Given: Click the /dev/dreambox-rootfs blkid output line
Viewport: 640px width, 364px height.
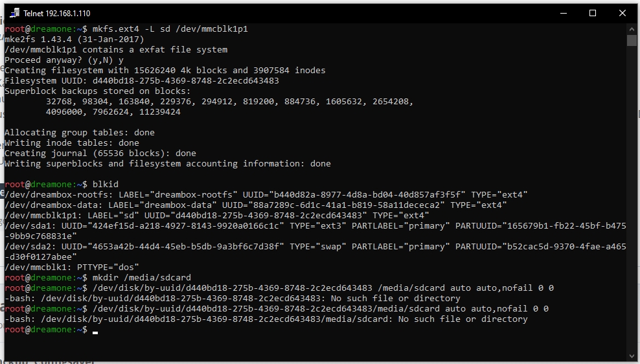Looking at the screenshot, I should click(266, 195).
